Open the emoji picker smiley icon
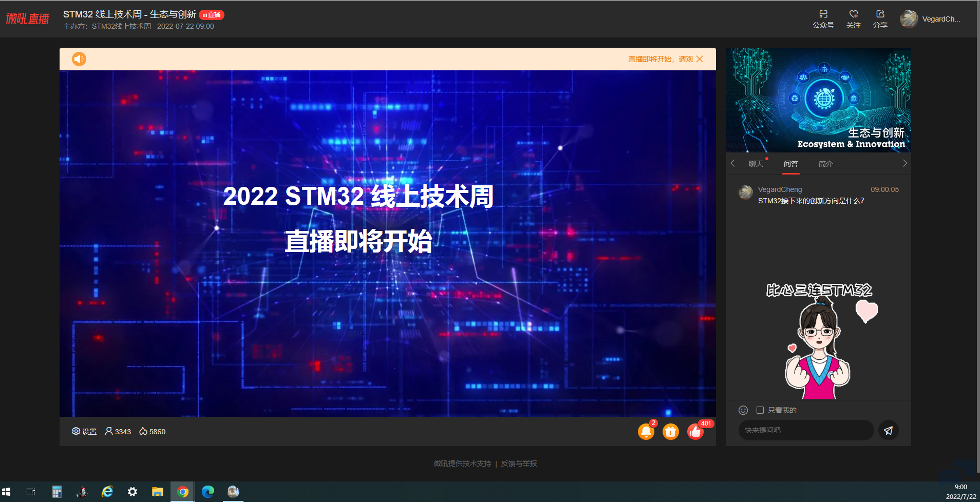 point(743,410)
